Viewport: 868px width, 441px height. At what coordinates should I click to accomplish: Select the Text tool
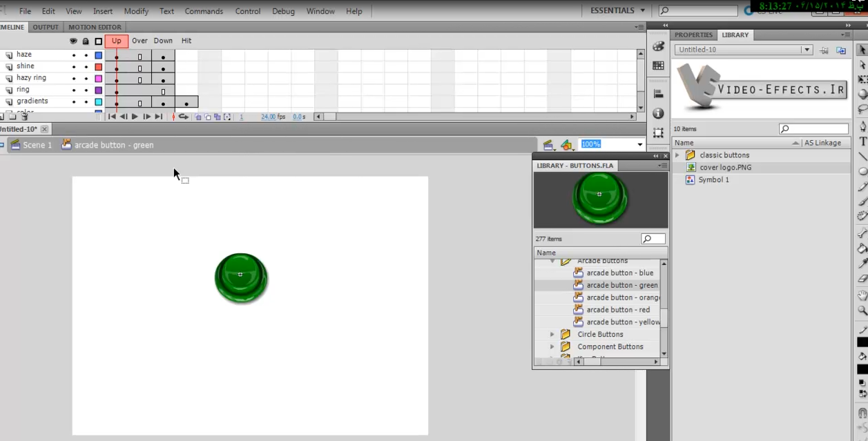[x=862, y=141]
